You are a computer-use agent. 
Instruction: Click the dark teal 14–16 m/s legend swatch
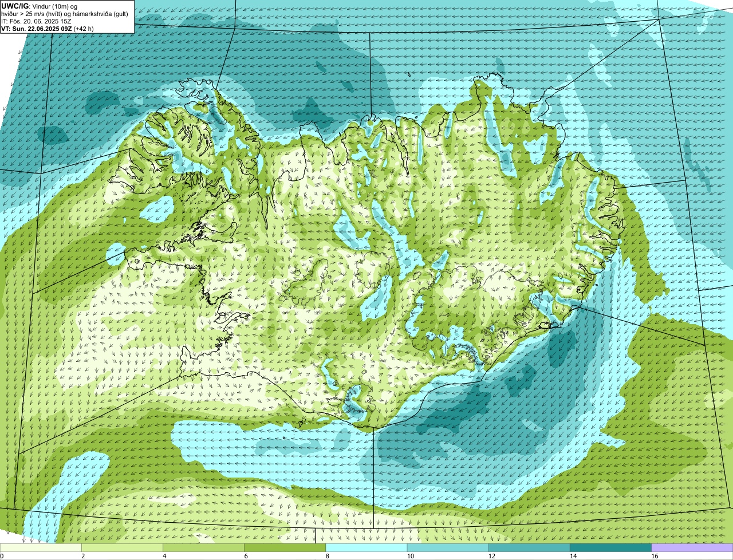[x=611, y=547]
